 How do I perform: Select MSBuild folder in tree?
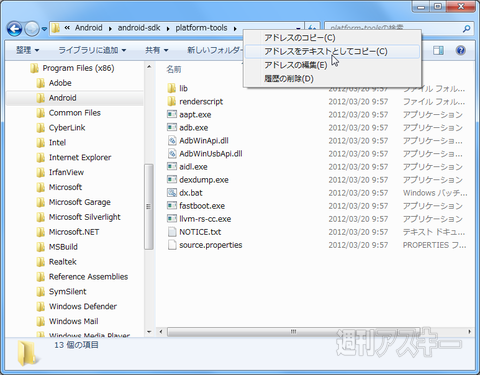(63, 247)
